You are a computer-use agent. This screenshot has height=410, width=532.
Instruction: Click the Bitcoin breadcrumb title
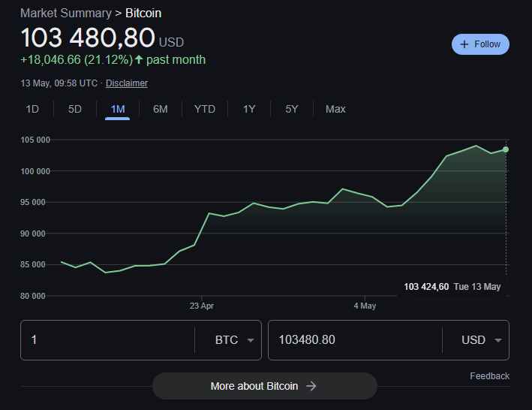(x=143, y=14)
